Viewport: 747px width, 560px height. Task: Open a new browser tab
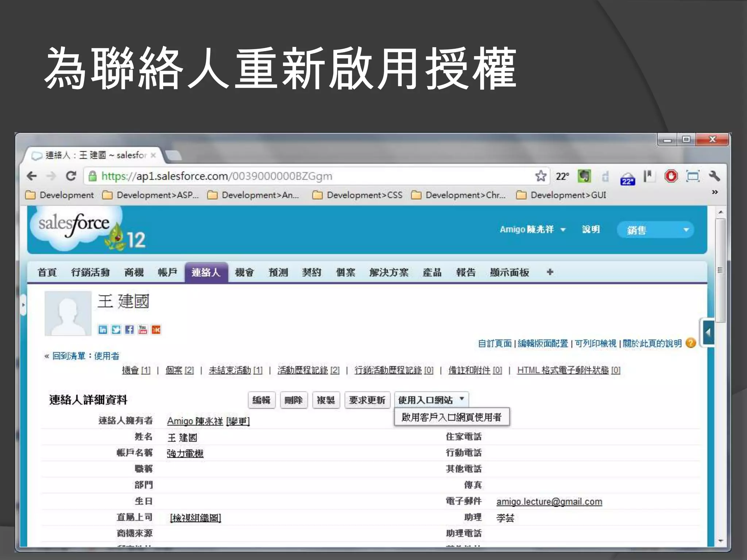(x=173, y=156)
